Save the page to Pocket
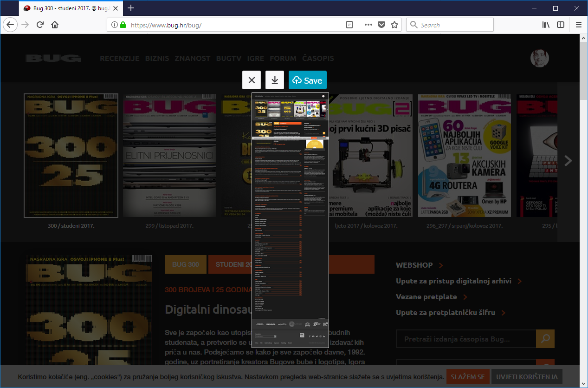 click(x=381, y=25)
